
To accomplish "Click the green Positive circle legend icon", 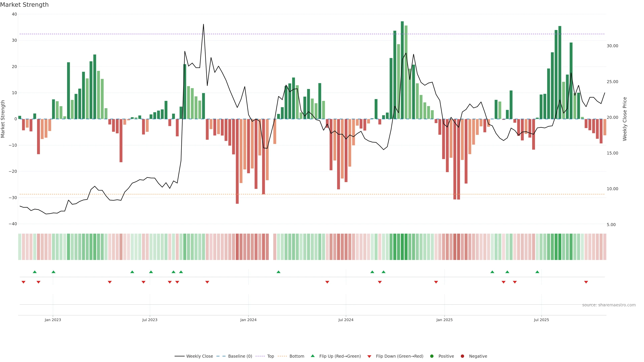I will click(432, 356).
